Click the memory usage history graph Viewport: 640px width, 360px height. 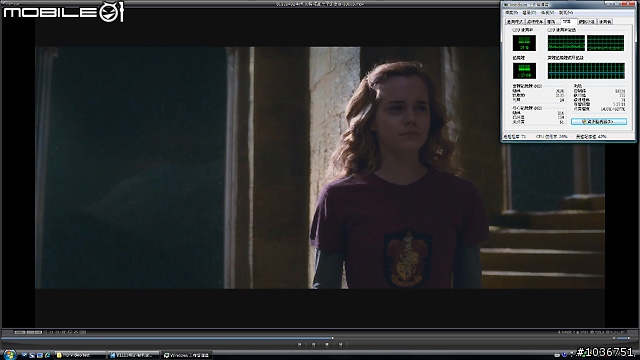coord(586,71)
